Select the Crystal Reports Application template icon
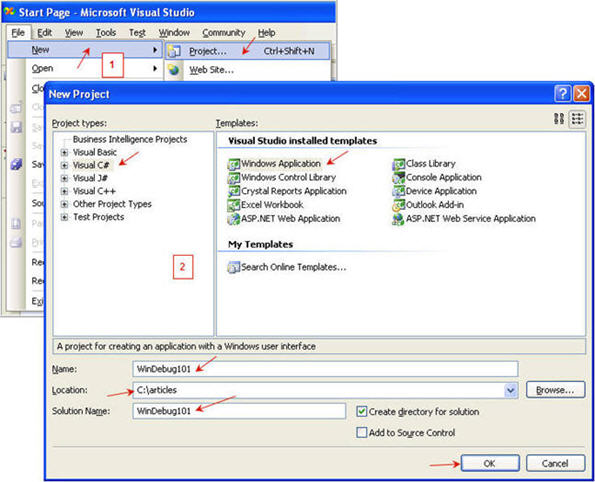Viewport: 595px width, 482px height. 233,191
